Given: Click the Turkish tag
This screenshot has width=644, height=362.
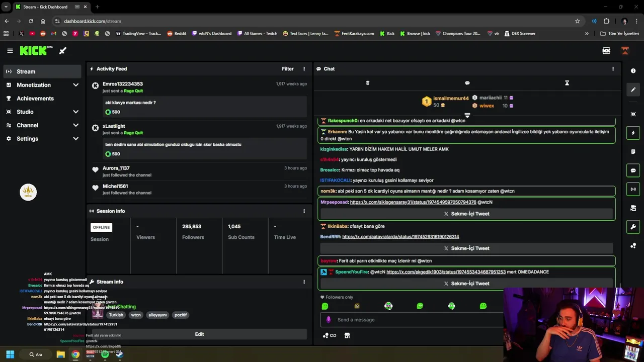Looking at the screenshot, I should click(116, 315).
